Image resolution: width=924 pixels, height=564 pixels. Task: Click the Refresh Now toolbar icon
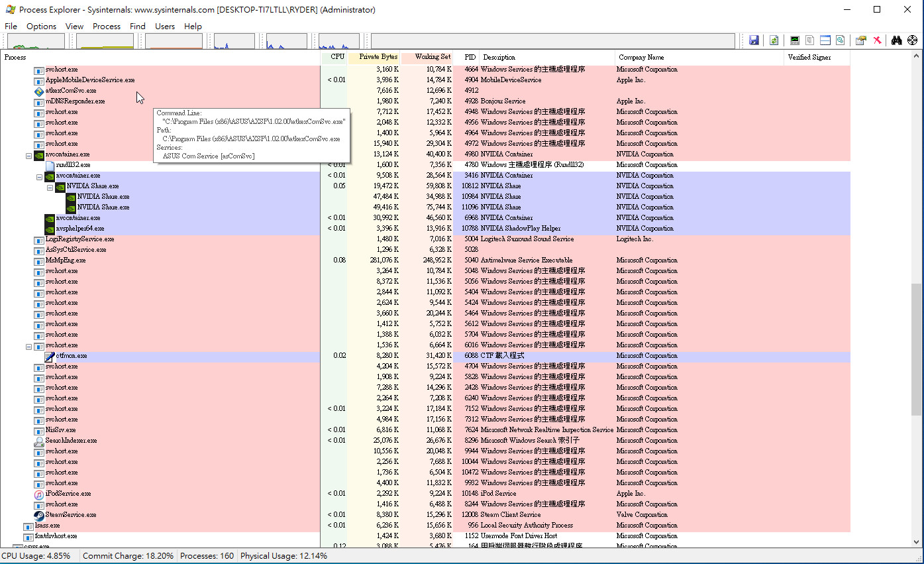774,40
